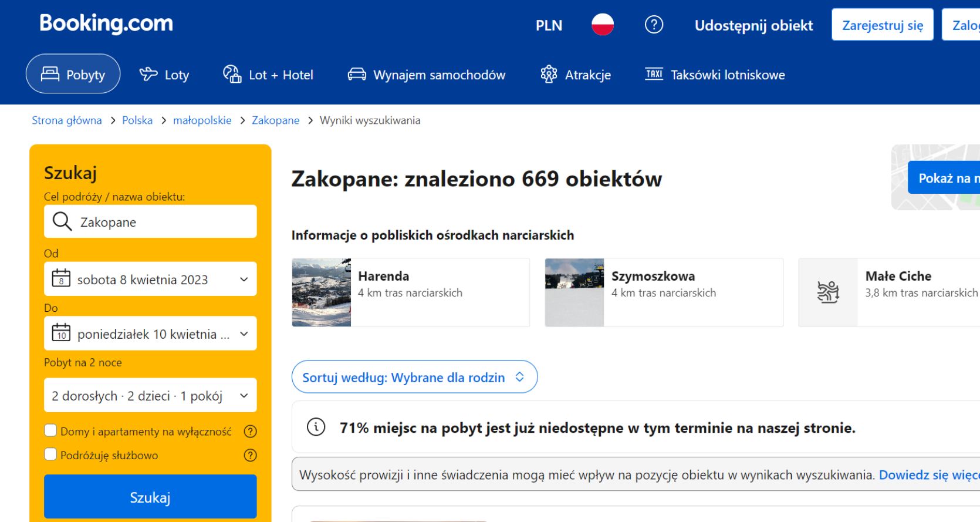Check Podróżuję służbowo checkbox
This screenshot has height=522, width=980.
[x=50, y=454]
